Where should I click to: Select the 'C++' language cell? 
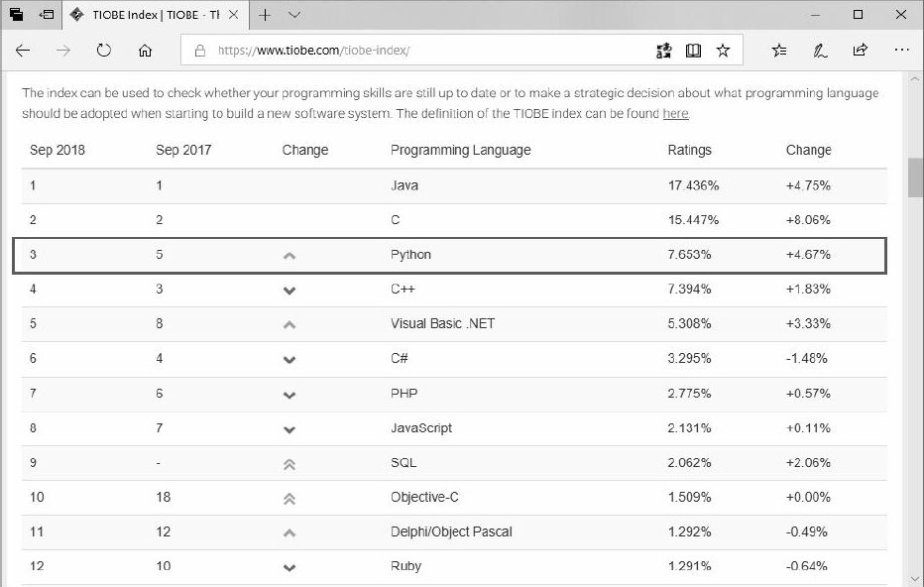point(404,289)
